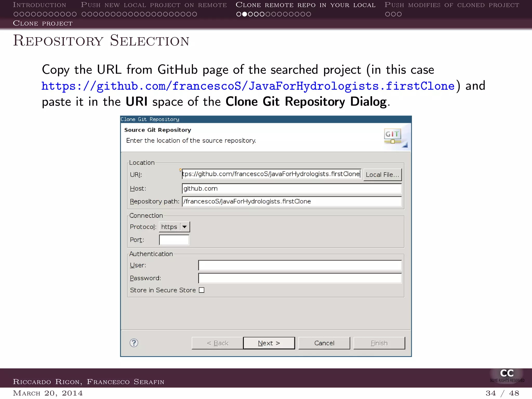The image size is (532, 399).
Task: Focus the Host field containing github.com
Action: tap(292, 189)
